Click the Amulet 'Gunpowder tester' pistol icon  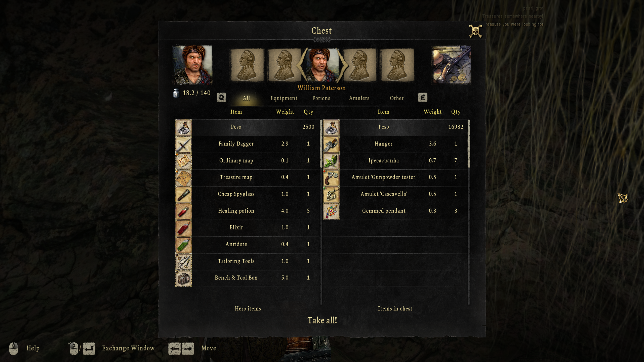pyautogui.click(x=331, y=178)
